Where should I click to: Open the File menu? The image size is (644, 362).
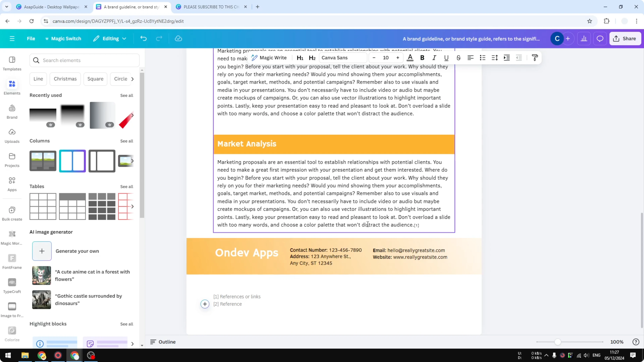pos(31,38)
